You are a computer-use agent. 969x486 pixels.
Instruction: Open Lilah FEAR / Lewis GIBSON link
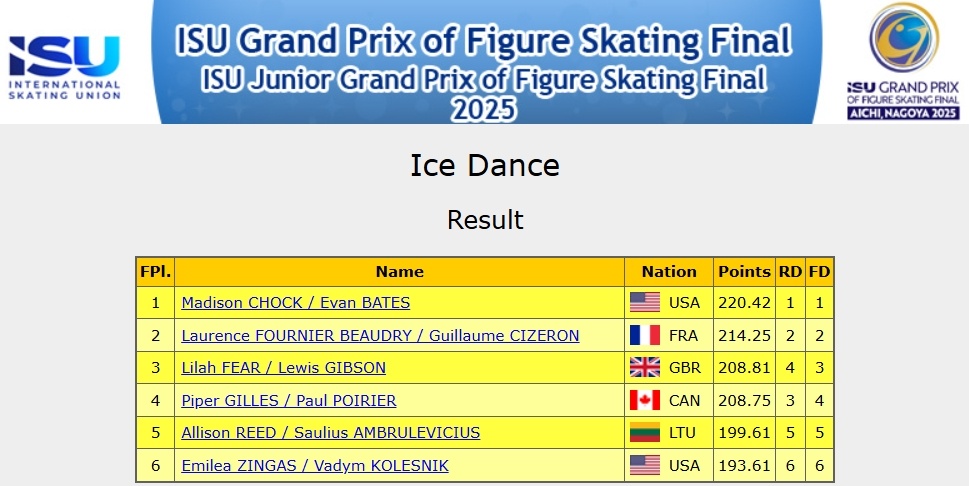(x=283, y=368)
